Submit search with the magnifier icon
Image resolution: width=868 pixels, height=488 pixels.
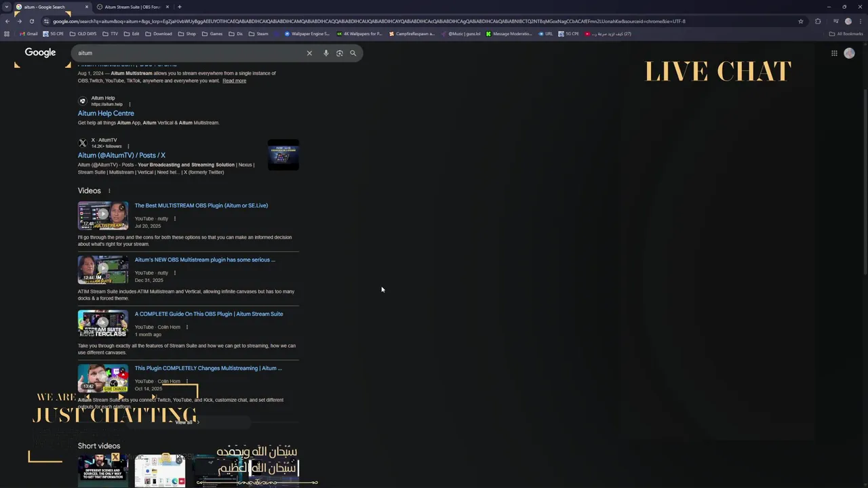[x=353, y=53]
